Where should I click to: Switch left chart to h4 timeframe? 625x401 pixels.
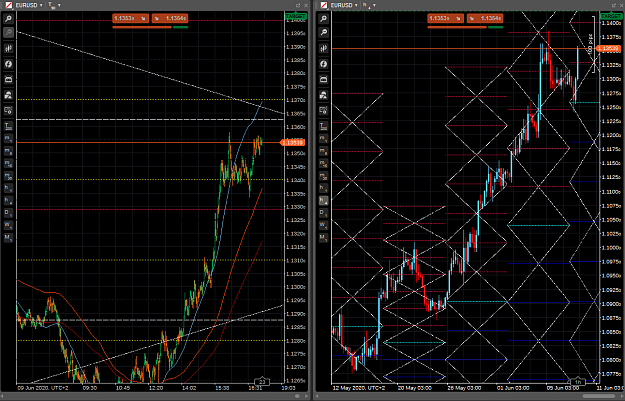point(8,200)
